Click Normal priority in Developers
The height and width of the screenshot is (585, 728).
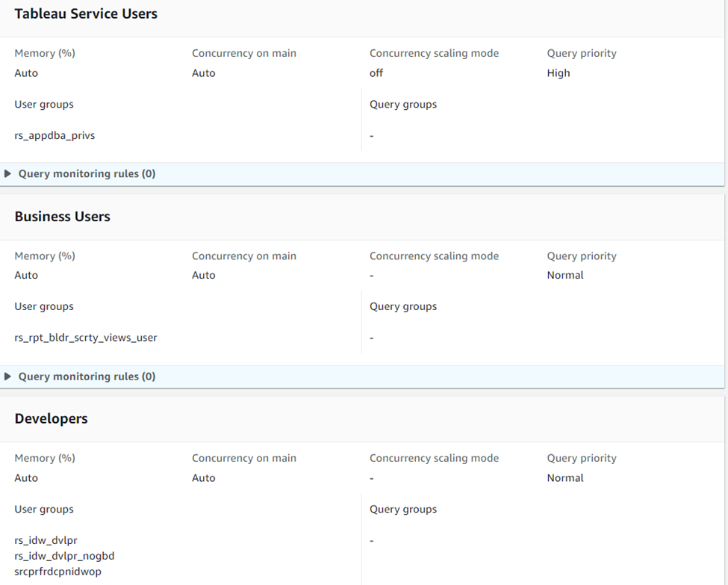click(x=565, y=478)
